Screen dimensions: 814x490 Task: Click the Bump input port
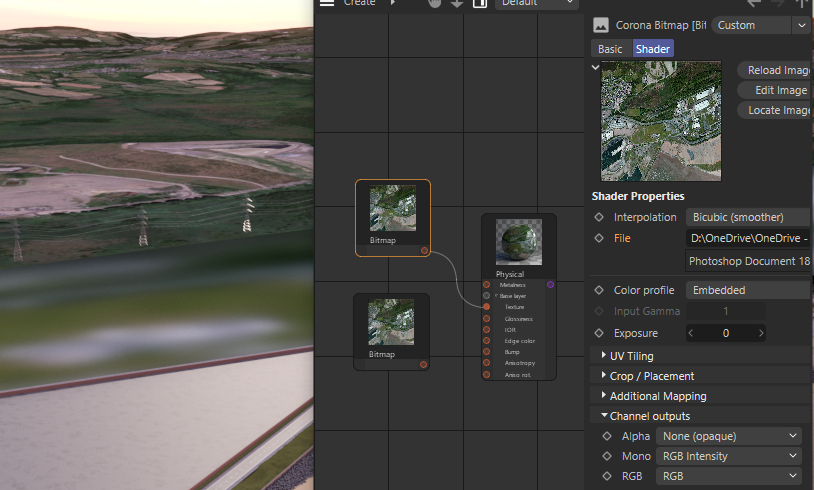[486, 351]
